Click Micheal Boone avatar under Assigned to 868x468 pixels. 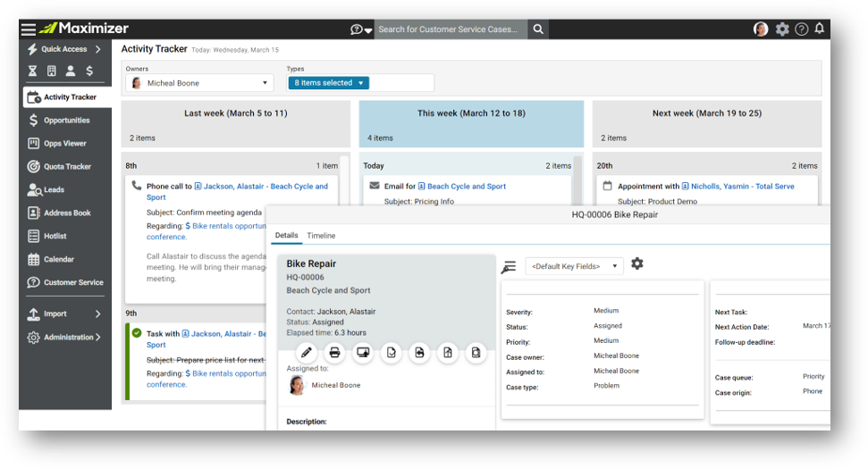point(297,385)
